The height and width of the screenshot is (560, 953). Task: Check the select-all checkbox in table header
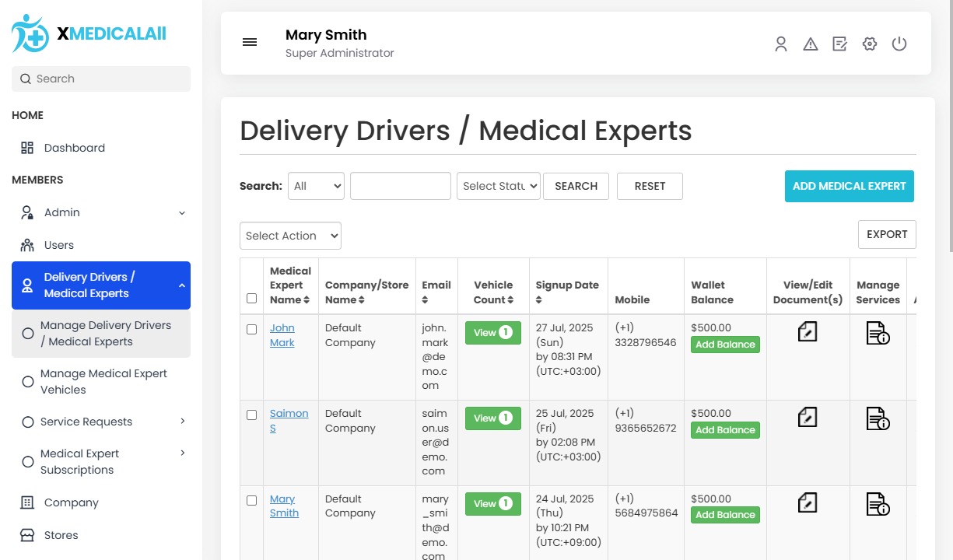point(251,297)
